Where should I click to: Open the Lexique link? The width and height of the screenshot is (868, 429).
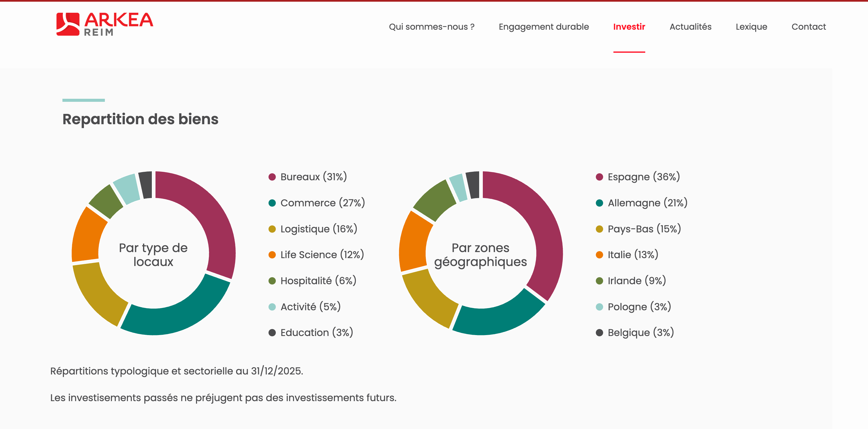(751, 27)
